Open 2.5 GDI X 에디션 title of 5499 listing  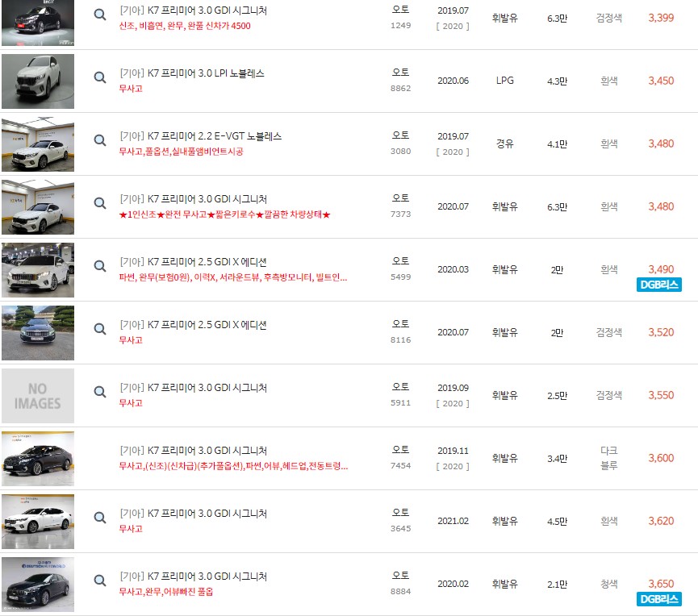[193, 262]
